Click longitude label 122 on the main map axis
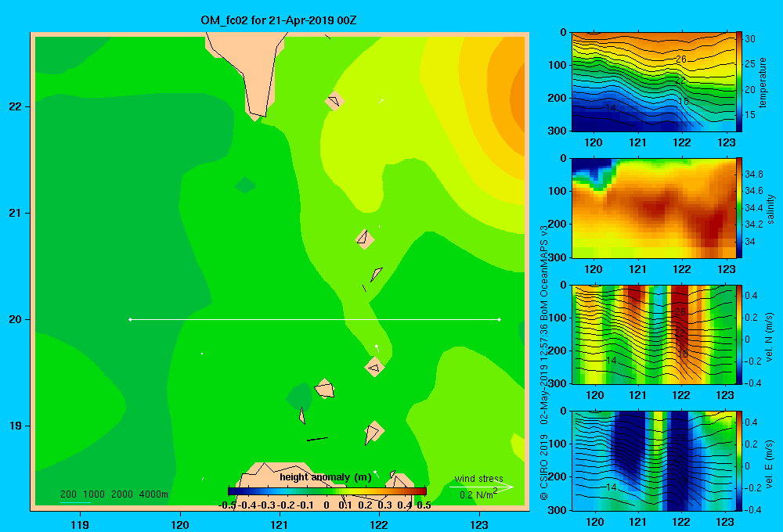Screen dimensions: 783x532 379,524
